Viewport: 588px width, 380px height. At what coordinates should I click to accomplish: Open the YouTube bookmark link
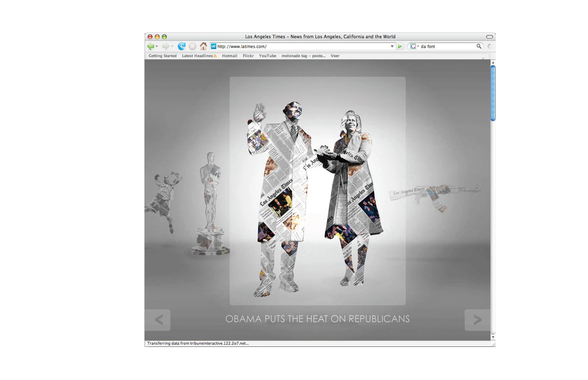(267, 56)
